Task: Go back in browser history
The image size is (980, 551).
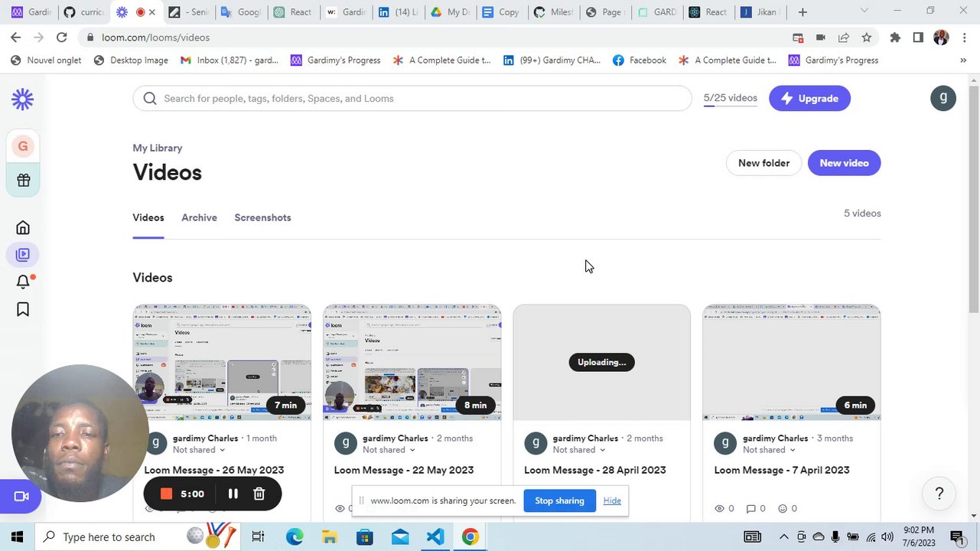Action: (15, 37)
